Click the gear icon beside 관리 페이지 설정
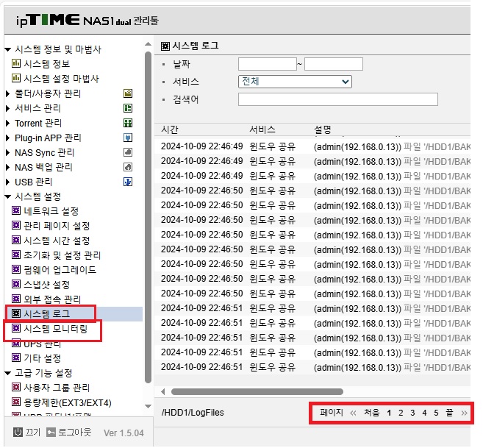 pos(16,225)
